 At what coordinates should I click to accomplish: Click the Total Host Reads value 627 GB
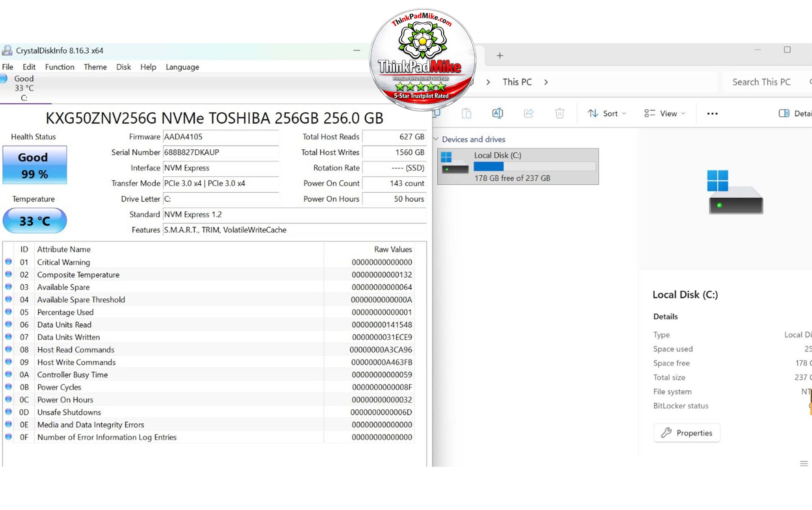[394, 137]
